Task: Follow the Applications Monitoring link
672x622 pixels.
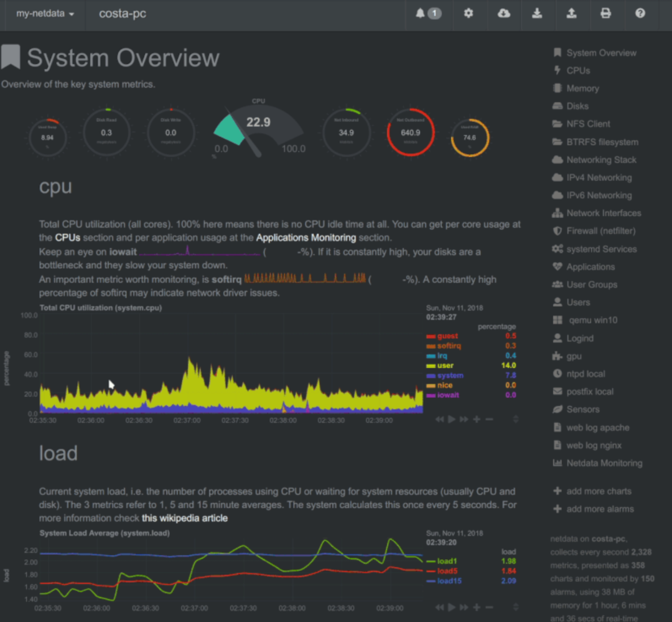Action: pos(306,238)
